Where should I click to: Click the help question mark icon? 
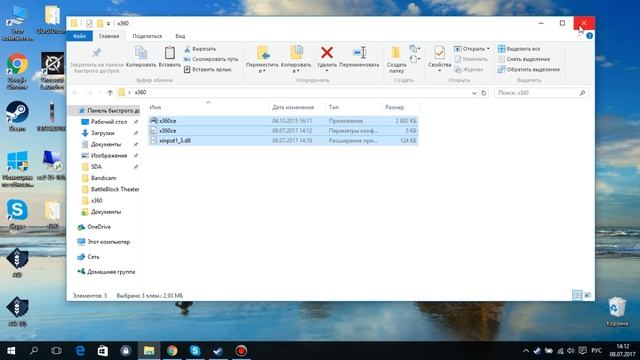pyautogui.click(x=589, y=36)
